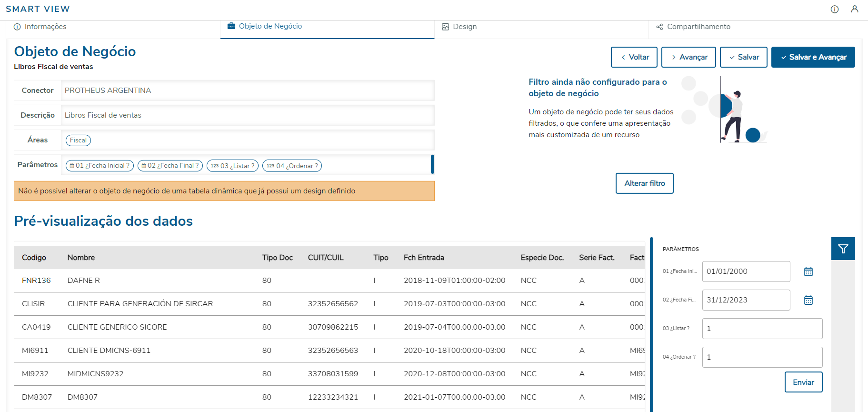Select the 01 ¿Fecha Inicial? parameter chip
The height and width of the screenshot is (412, 868).
click(100, 166)
